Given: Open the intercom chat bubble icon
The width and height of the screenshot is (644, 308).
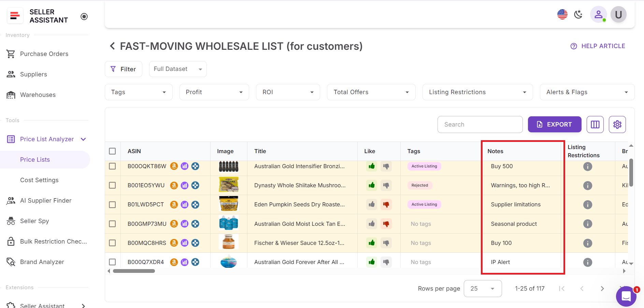Looking at the screenshot, I should coord(626,296).
